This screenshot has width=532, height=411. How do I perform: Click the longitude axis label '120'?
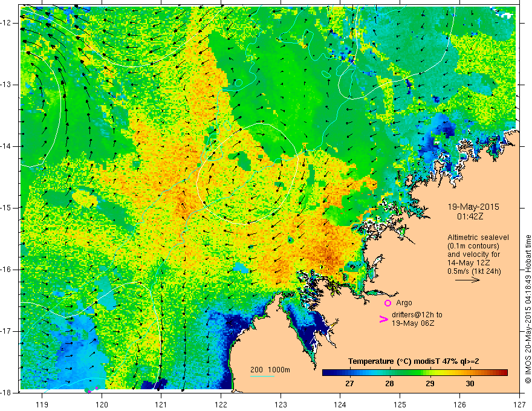102,404
